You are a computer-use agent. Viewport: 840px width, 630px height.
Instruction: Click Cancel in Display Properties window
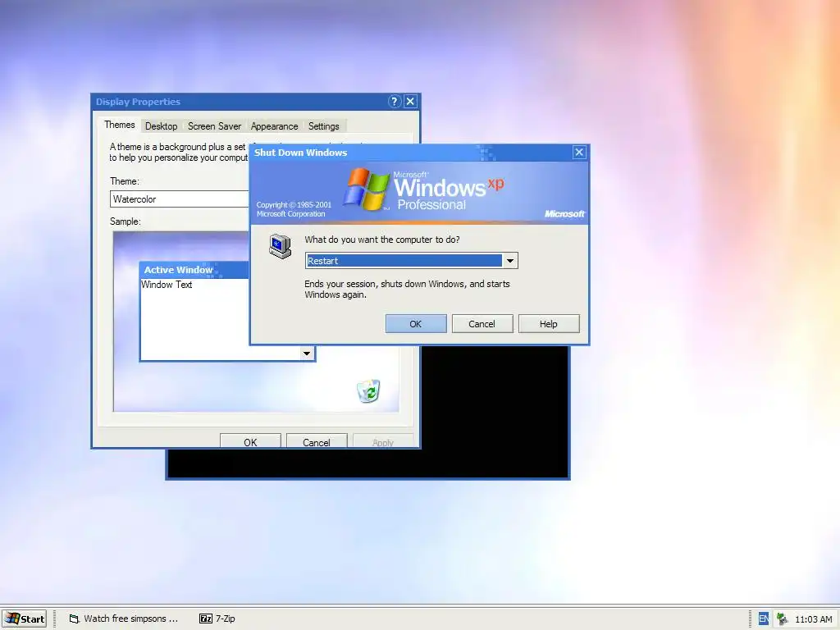click(317, 441)
